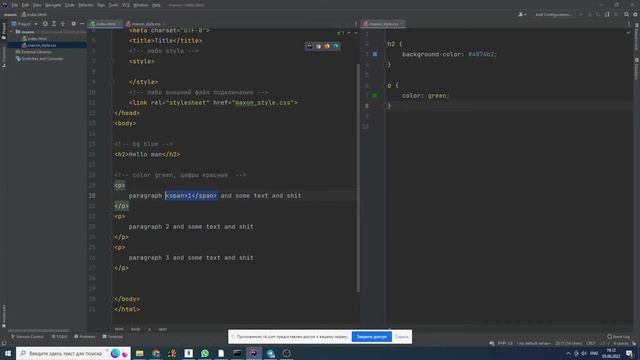This screenshot has width=640, height=360.
Task: Collapse the maxon project root folder
Action: pos(11,31)
